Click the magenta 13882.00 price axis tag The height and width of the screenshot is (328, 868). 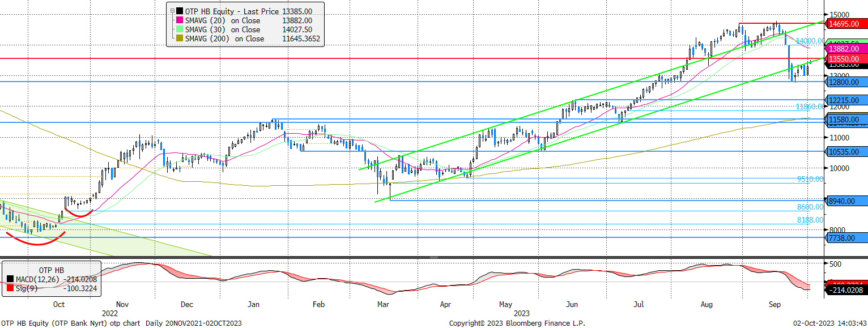click(x=846, y=49)
